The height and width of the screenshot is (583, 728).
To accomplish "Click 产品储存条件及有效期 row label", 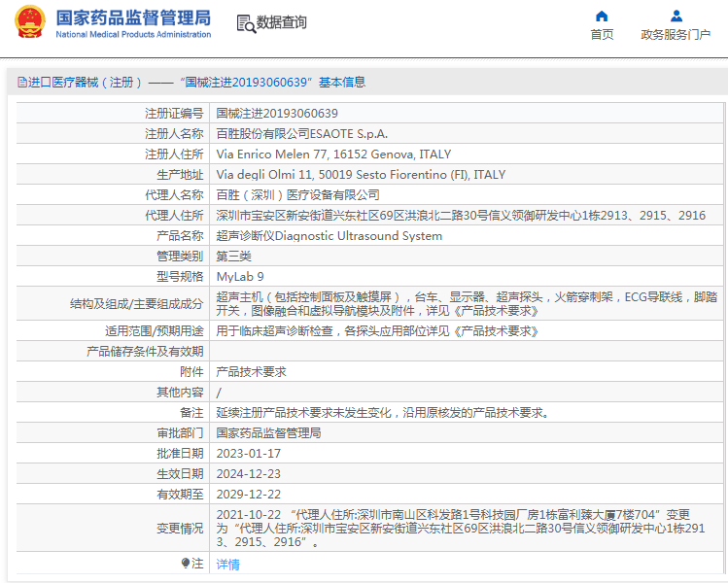I will pos(145,352).
